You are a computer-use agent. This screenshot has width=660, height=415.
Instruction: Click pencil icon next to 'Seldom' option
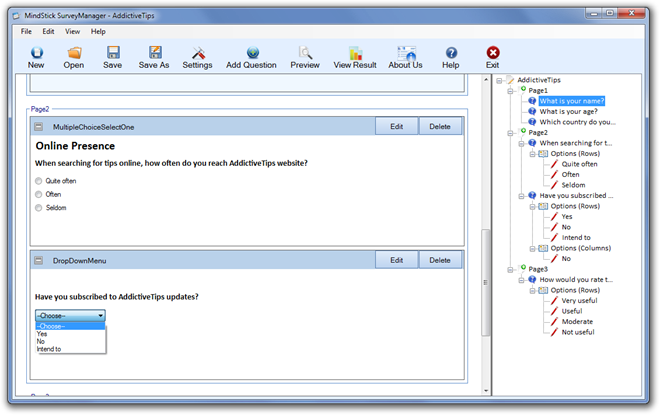click(554, 185)
